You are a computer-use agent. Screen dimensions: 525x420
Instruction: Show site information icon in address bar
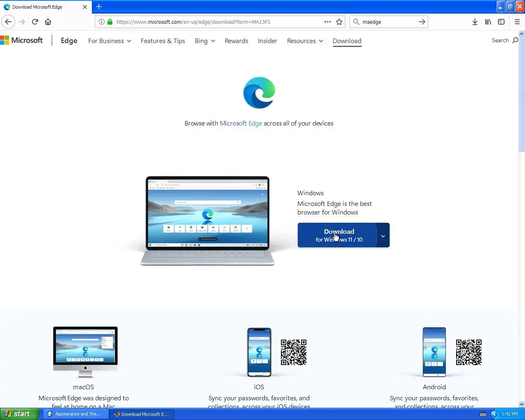[x=102, y=22]
